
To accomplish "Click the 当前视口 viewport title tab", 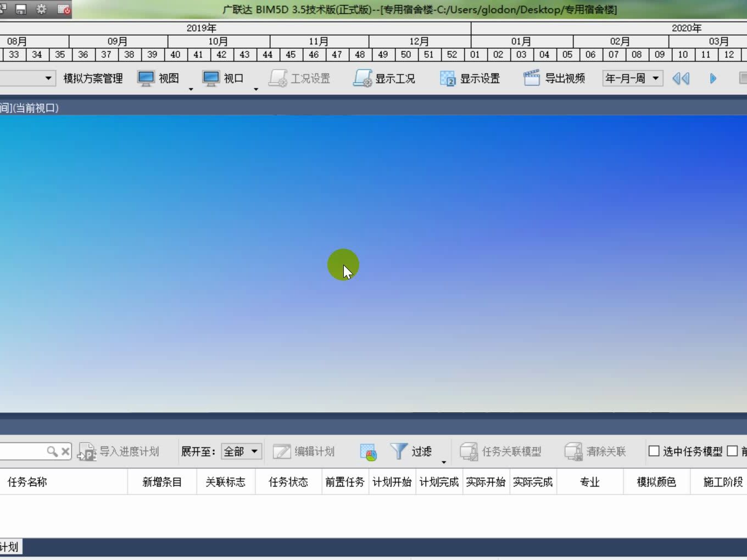I will coord(30,108).
